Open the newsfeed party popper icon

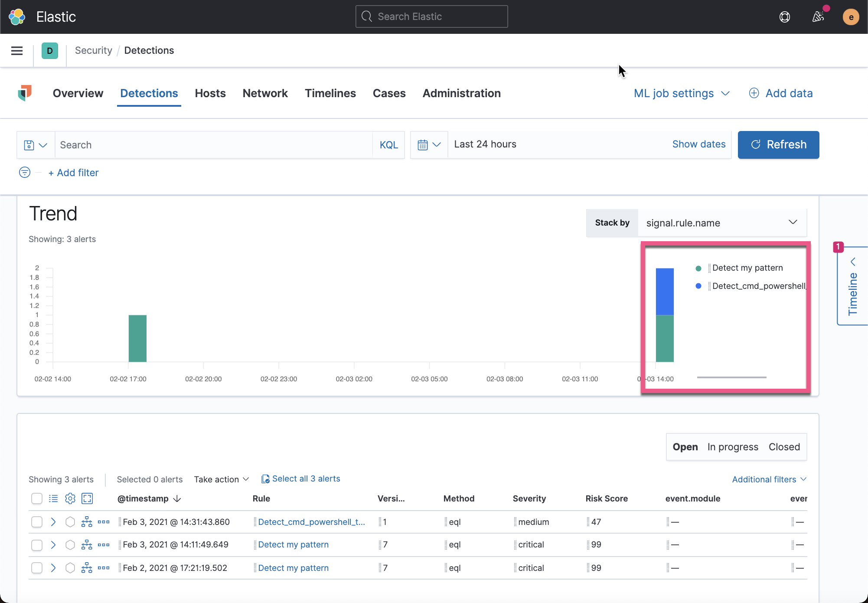click(819, 17)
